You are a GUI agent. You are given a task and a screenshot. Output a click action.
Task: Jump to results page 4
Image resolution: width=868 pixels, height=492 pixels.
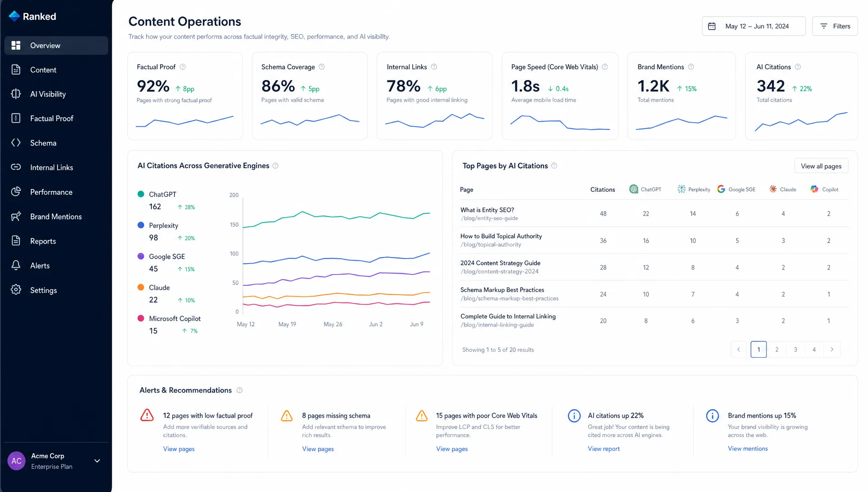[814, 350]
